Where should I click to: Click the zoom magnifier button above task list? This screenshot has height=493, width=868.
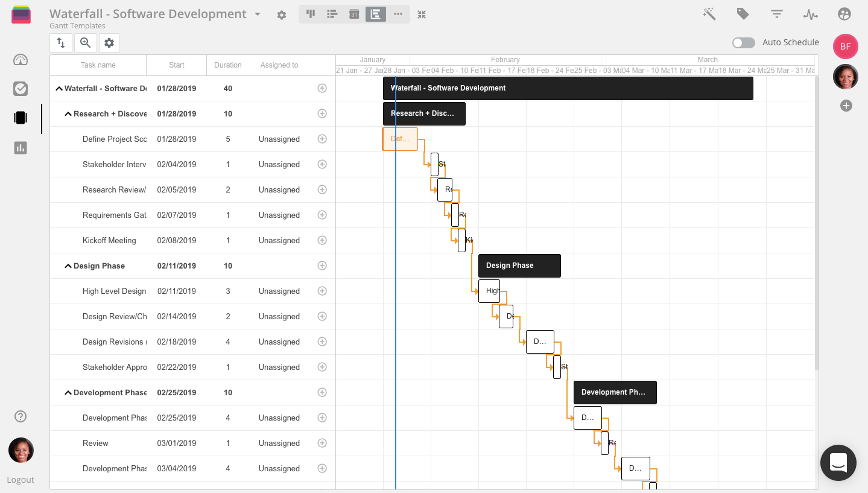[x=86, y=43]
